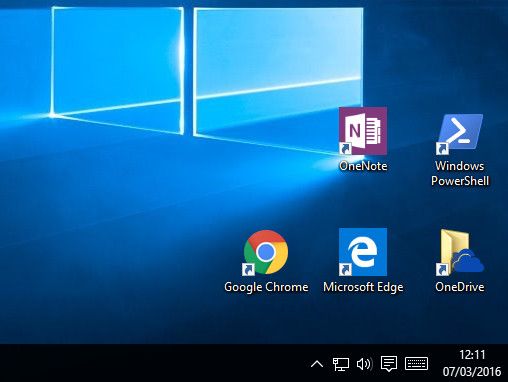Open the touch keyboard tray icon
Image resolution: width=508 pixels, height=382 pixels.
click(416, 363)
